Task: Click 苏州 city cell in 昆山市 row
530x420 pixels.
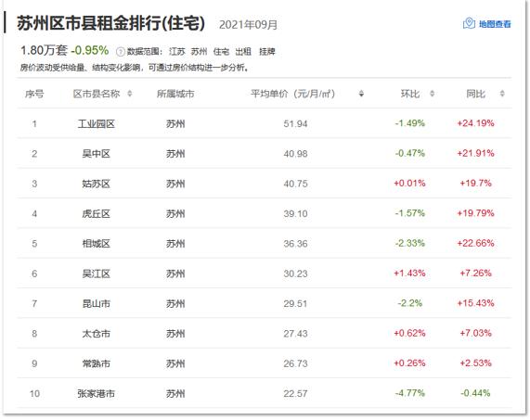Action: [x=175, y=304]
